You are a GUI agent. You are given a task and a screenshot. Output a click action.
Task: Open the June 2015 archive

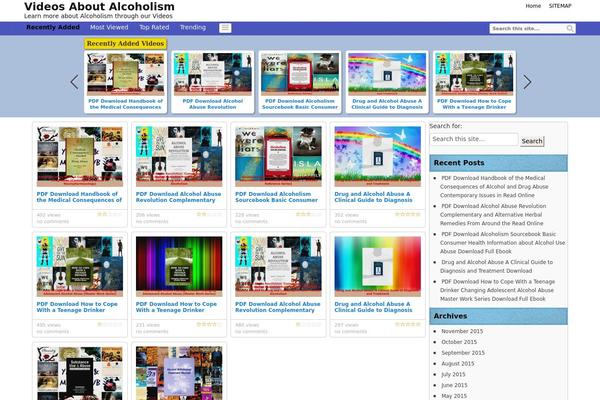[454, 385]
